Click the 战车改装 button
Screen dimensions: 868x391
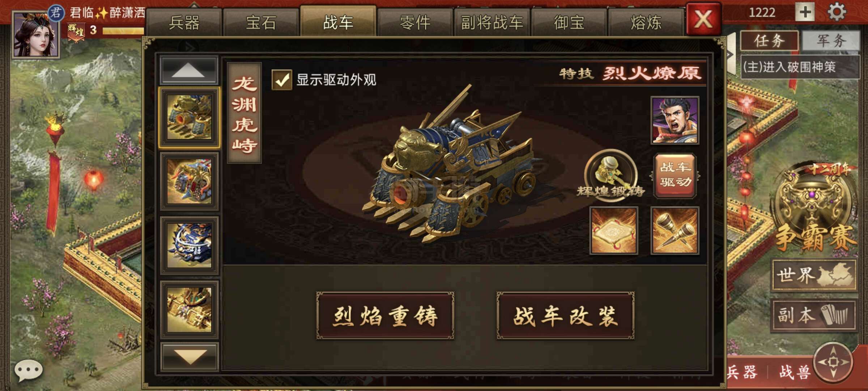coord(565,316)
